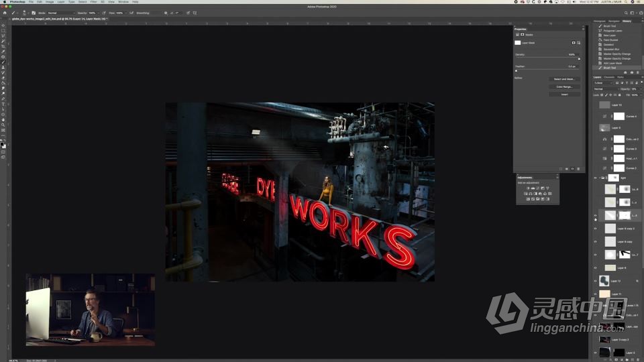The height and width of the screenshot is (362, 644).
Task: Open the Flow dropdown in options bar
Action: (125, 13)
